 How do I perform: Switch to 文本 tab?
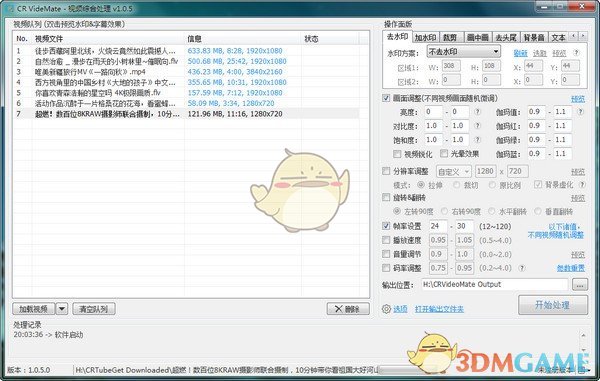559,37
